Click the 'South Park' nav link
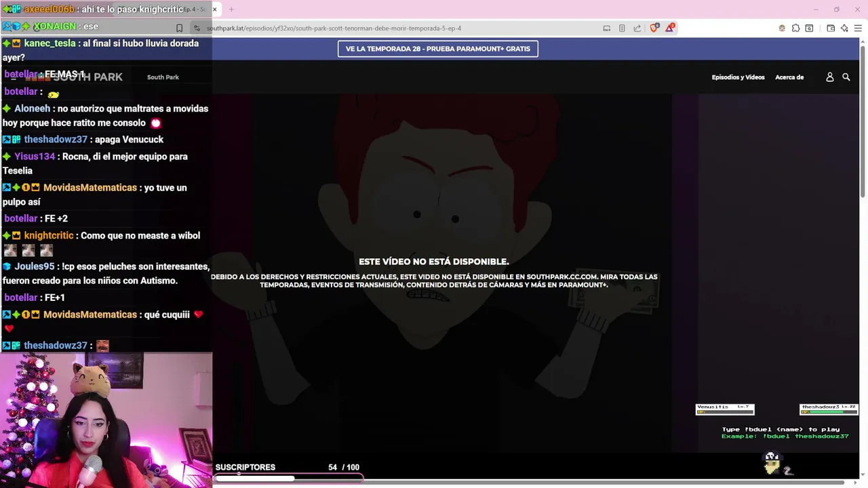 pos(163,77)
